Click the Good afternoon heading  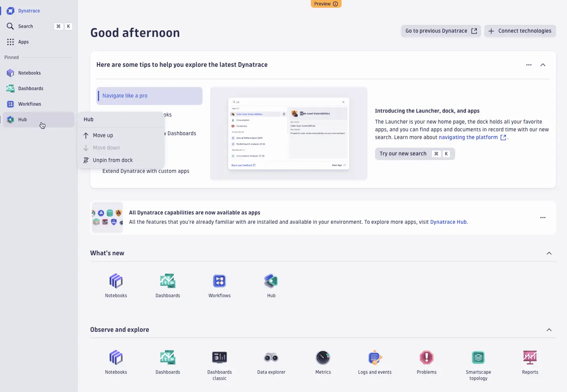pos(135,33)
